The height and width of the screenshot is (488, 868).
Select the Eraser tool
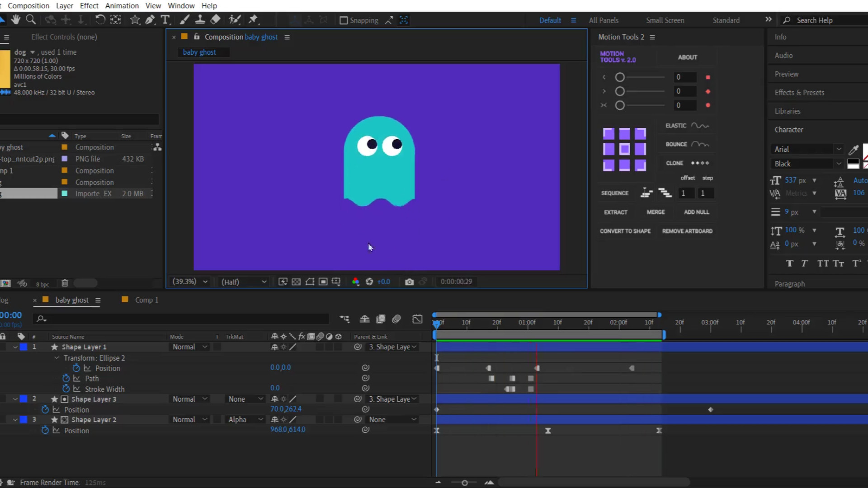pyautogui.click(x=216, y=19)
